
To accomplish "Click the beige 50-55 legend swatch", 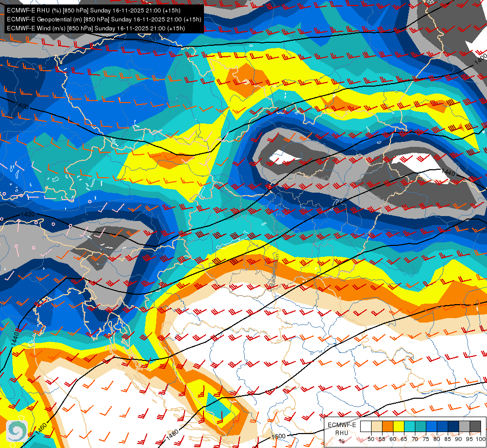I will 377,426.
